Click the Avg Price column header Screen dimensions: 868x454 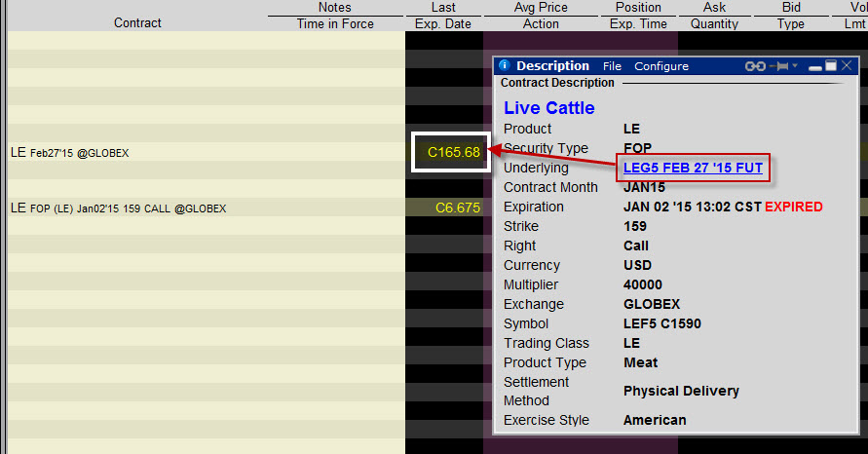tap(541, 7)
